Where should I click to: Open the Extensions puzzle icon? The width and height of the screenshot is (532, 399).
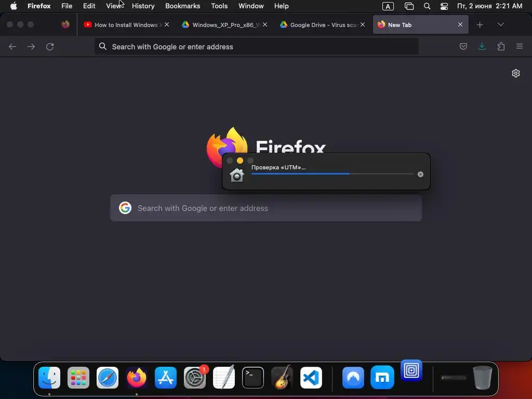[501, 46]
